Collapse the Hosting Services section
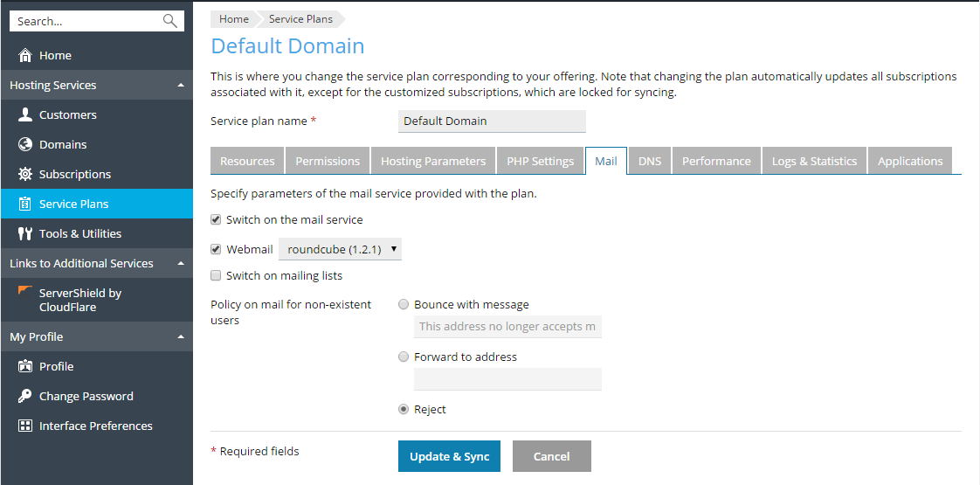This screenshot has width=980, height=485. pyautogui.click(x=180, y=86)
